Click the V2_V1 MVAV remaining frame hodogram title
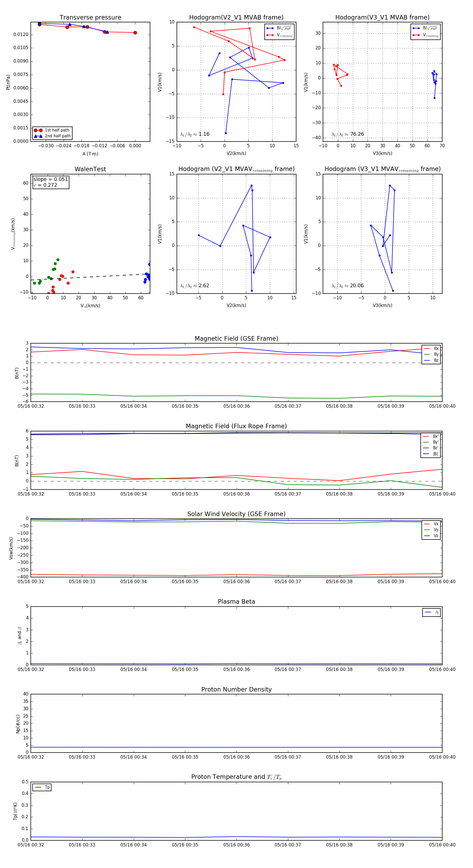Viewport: 473px width, 868px height. coord(236,169)
